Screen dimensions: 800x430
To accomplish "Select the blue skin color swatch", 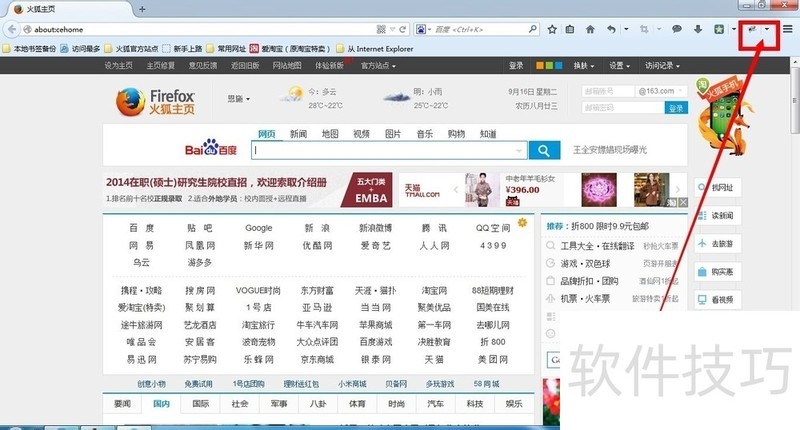I will pyautogui.click(x=558, y=65).
